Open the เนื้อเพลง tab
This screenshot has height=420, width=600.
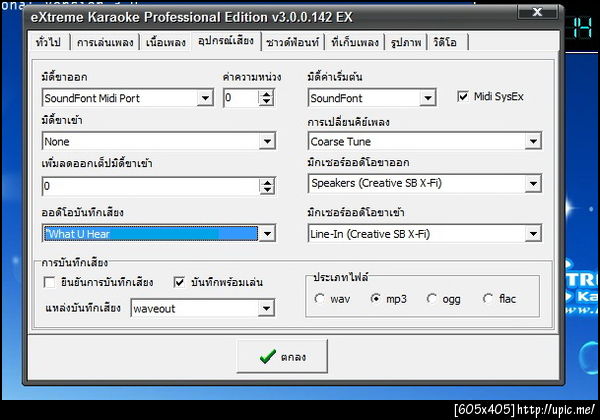point(166,42)
